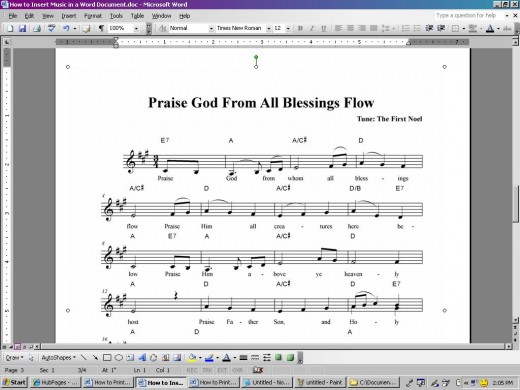Click the Shadow Style icon
The height and width of the screenshot is (390, 520).
[x=278, y=358]
